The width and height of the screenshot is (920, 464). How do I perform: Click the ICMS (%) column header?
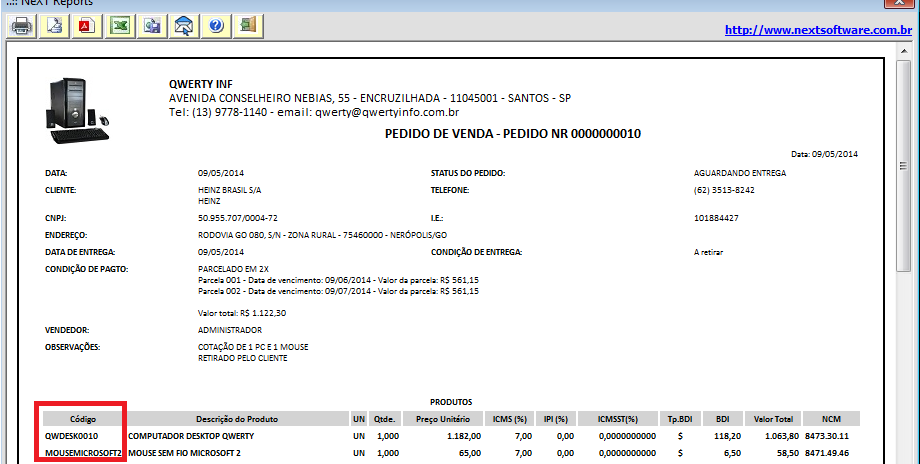click(x=510, y=419)
